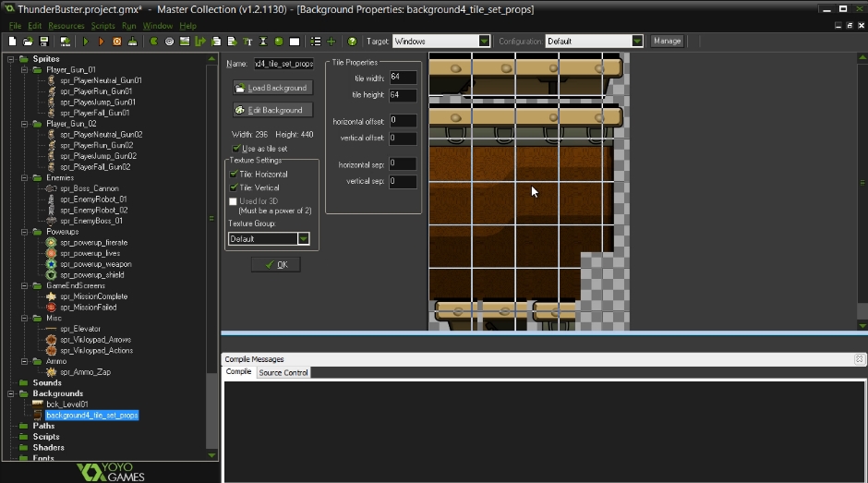The width and height of the screenshot is (868, 483).
Task: Click the background Name field
Action: (x=284, y=64)
